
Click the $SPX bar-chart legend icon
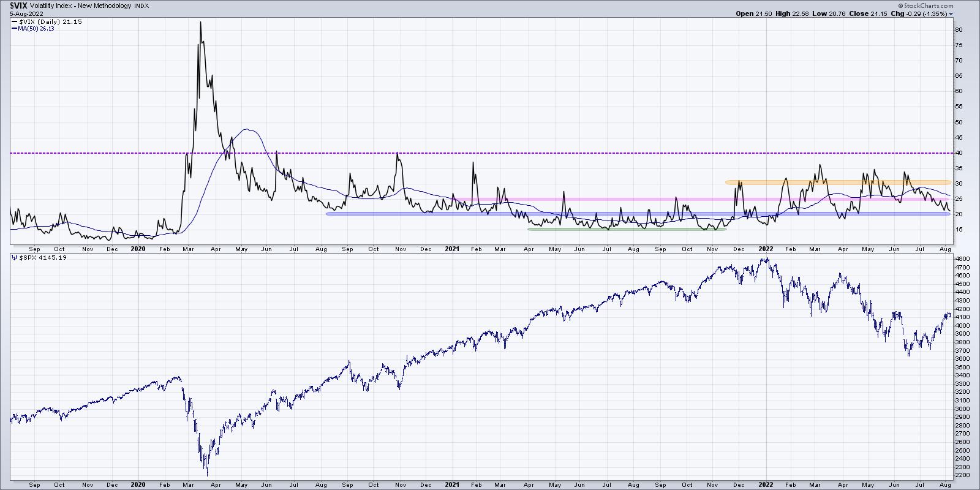click(15, 257)
